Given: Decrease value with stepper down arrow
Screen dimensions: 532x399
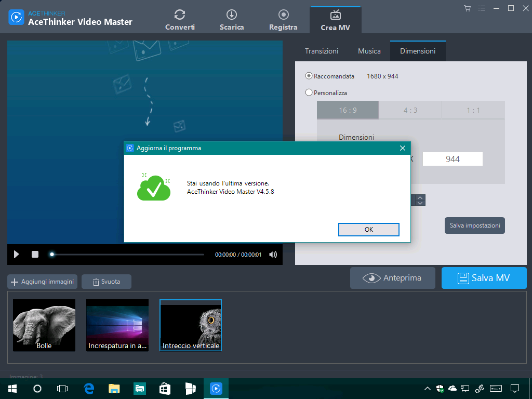Looking at the screenshot, I should pyautogui.click(x=420, y=203).
